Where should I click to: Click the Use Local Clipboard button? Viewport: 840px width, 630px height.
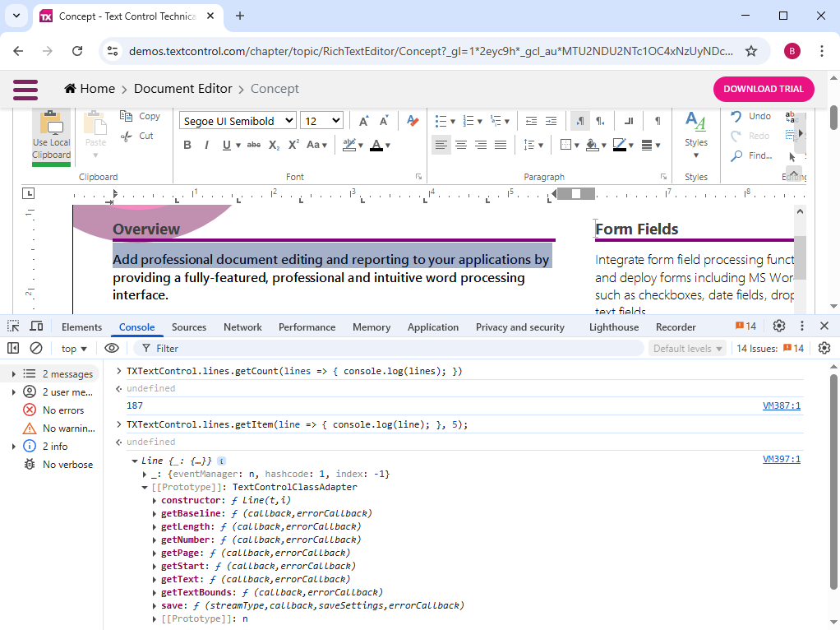coord(52,136)
